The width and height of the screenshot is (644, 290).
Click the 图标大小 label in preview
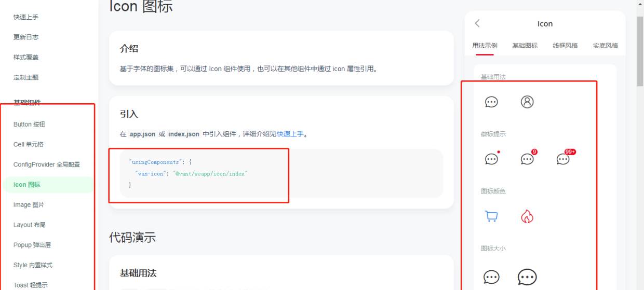pyautogui.click(x=493, y=248)
